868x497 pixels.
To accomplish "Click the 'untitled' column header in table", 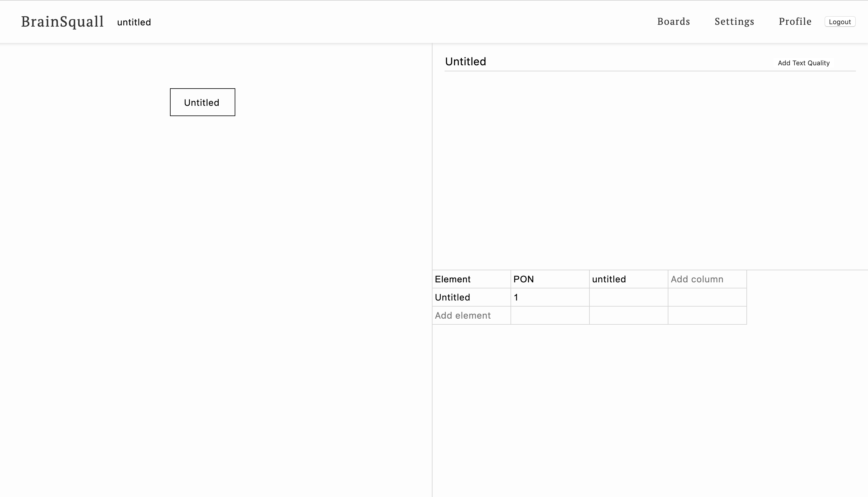I will 629,279.
